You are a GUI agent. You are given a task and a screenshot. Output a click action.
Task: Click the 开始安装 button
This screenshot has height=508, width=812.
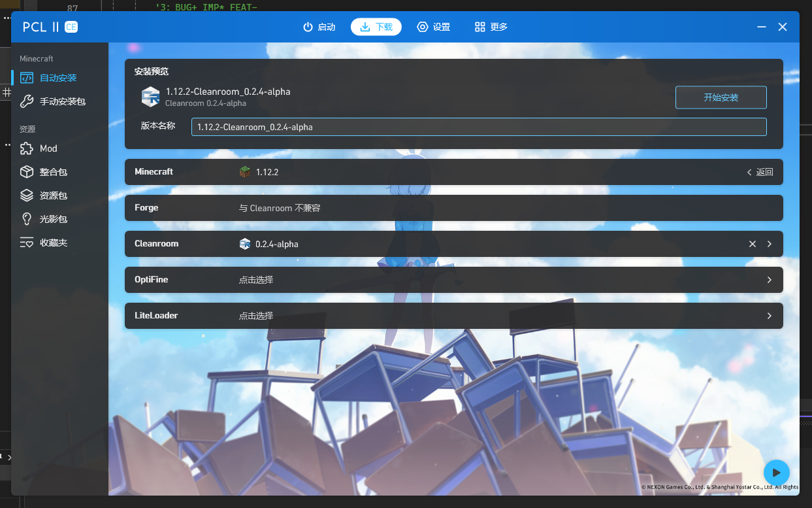pyautogui.click(x=721, y=97)
